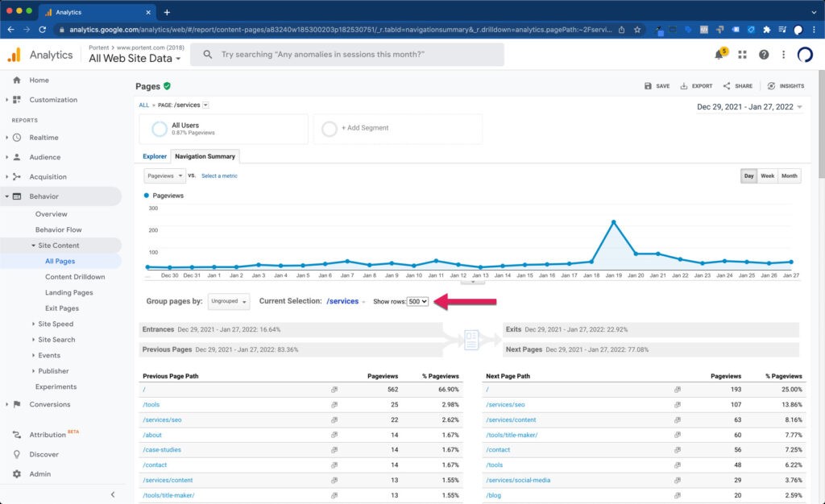825x504 pixels.
Task: Open the Ungrouped group-by dropdown
Action: 229,301
